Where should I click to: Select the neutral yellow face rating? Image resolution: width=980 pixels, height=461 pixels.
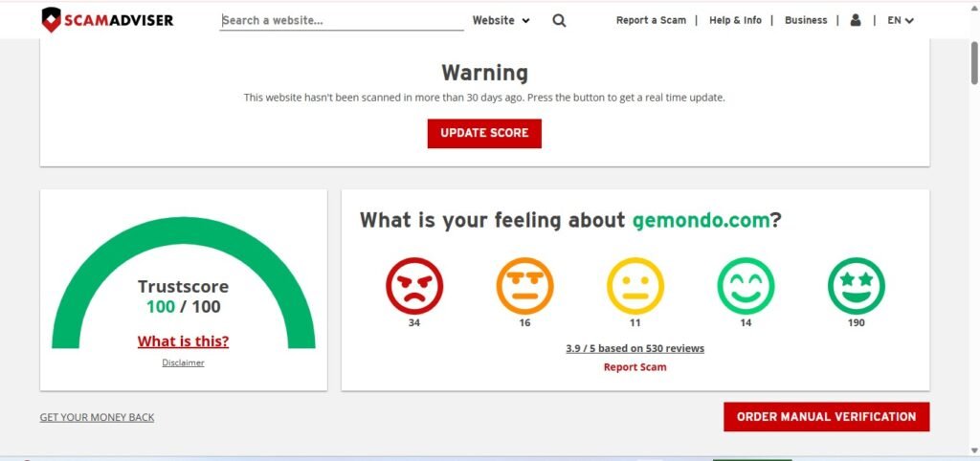pyautogui.click(x=635, y=286)
